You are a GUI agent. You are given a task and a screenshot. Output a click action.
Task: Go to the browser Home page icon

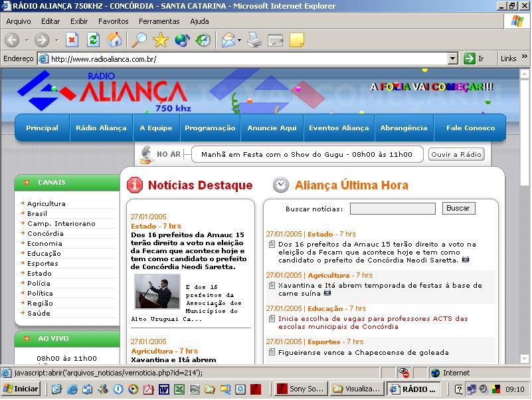point(114,41)
